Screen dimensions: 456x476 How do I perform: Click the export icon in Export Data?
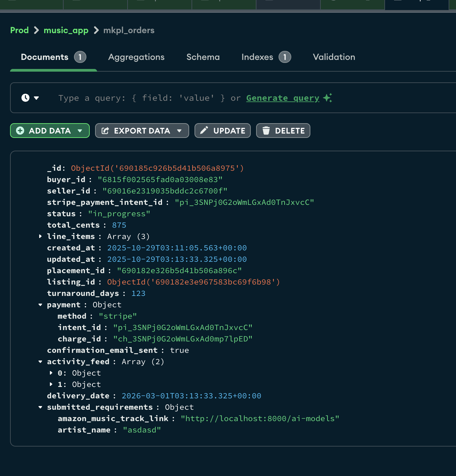click(x=105, y=131)
